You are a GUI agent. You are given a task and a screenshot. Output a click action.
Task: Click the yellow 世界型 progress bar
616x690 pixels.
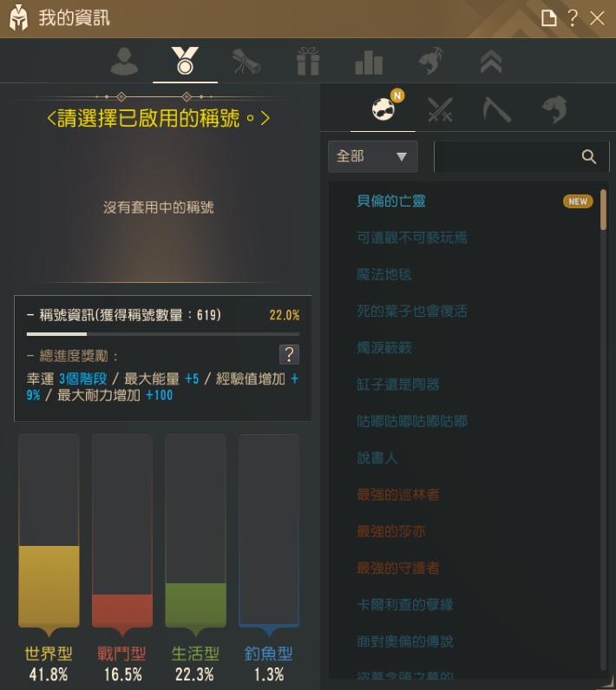point(49,587)
